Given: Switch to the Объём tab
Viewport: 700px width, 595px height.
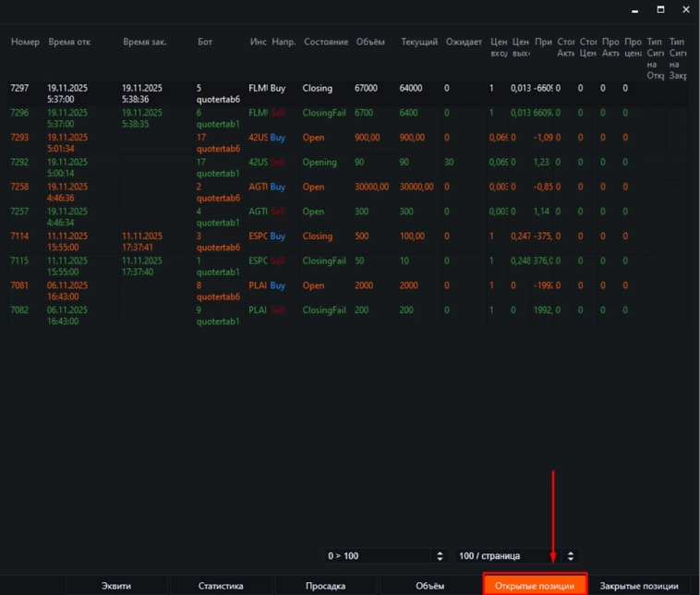Looking at the screenshot, I should [429, 586].
